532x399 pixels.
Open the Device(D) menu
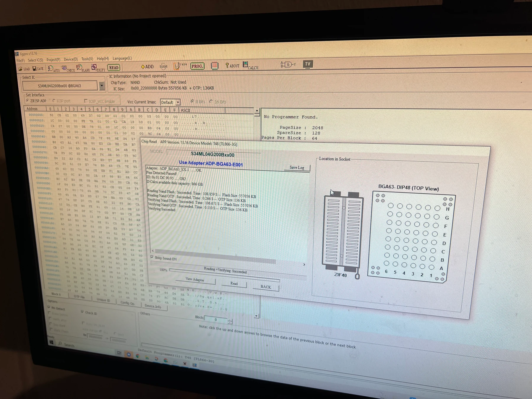coord(71,59)
